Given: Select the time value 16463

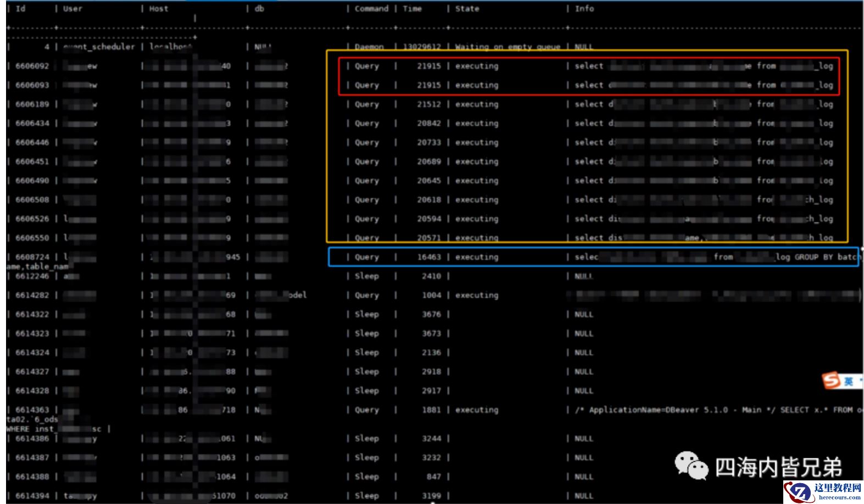Looking at the screenshot, I should pyautogui.click(x=428, y=257).
